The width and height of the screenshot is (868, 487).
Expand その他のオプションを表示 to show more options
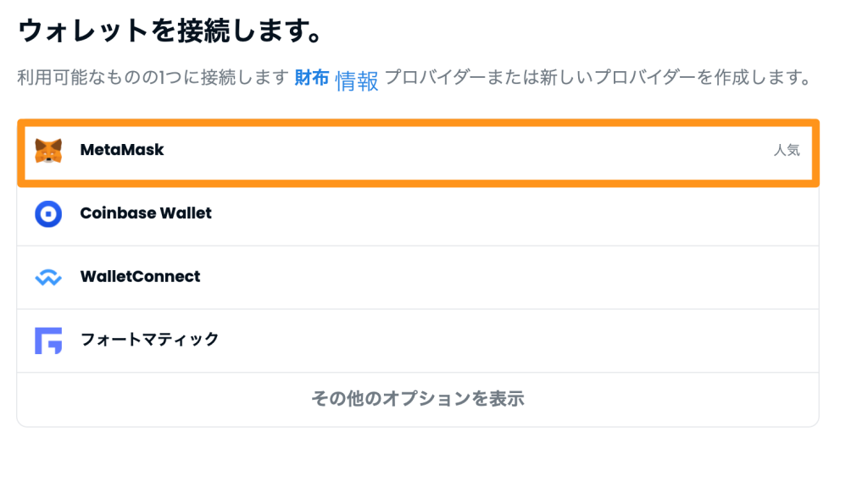(418, 398)
